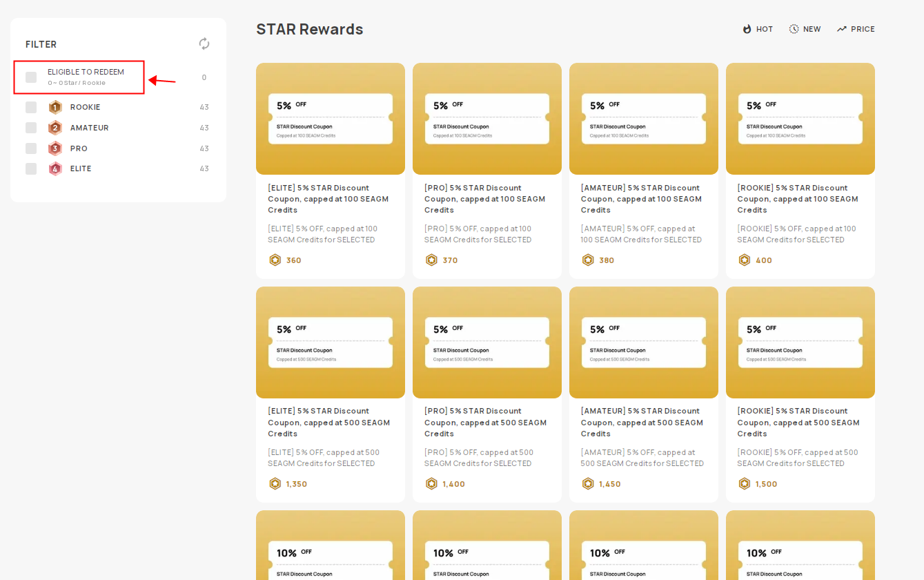Click the Amateur level 2 badge icon
924x580 pixels.
[55, 128]
